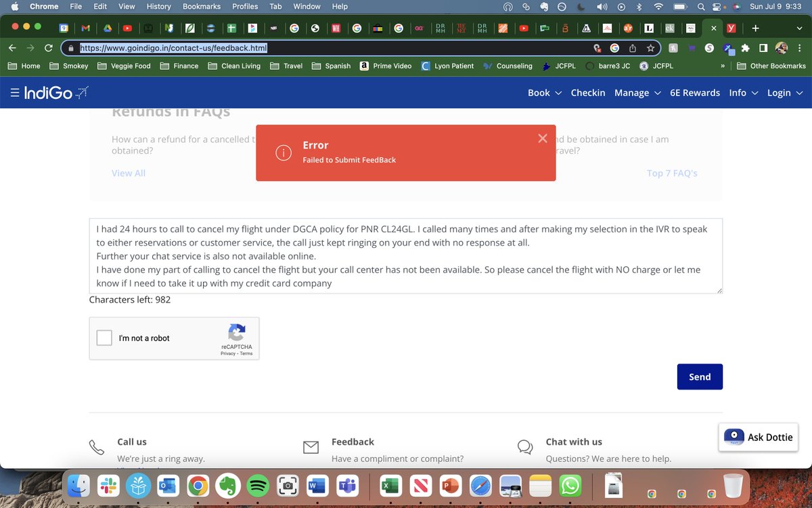Bookmark this page with the star icon
Viewport: 812px width, 508px height.
pos(650,48)
